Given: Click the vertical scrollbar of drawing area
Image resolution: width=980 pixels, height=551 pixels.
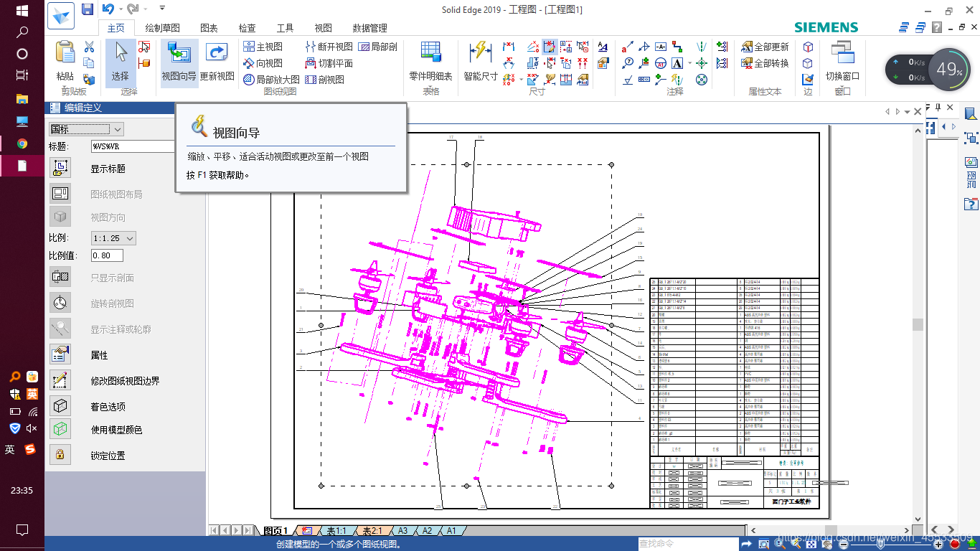Looking at the screenshot, I should 917,324.
